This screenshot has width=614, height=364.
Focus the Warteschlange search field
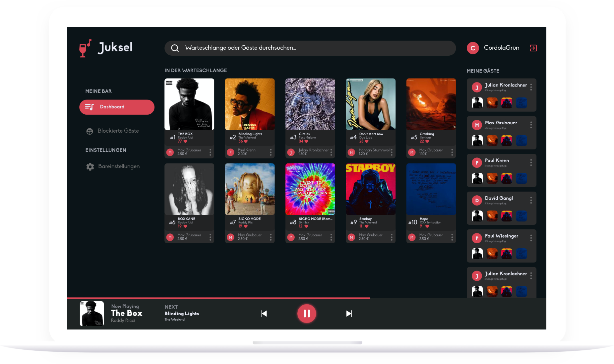pos(310,48)
